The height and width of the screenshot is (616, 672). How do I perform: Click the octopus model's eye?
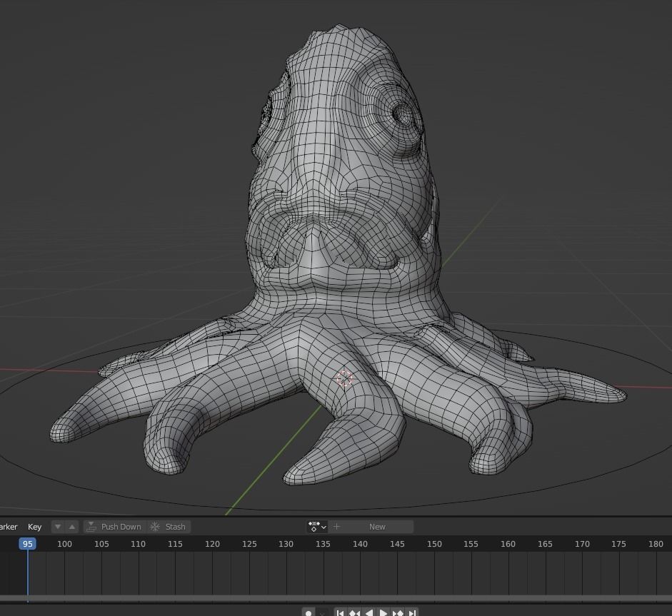(403, 113)
